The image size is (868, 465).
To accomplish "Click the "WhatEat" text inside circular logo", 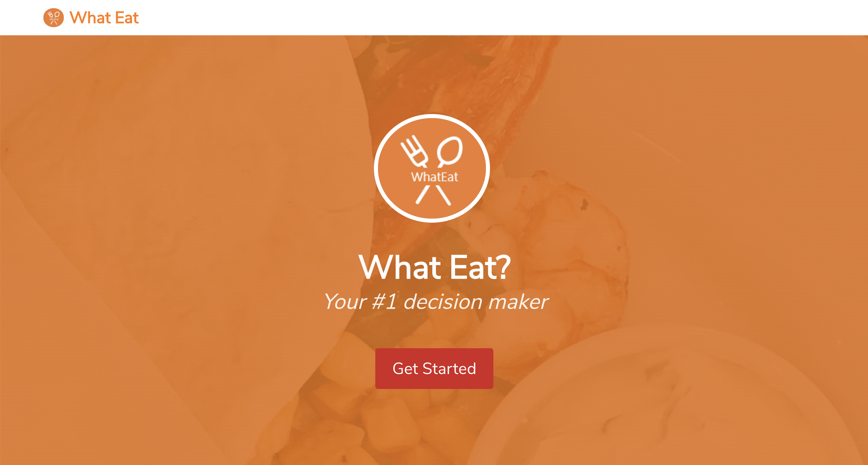I will (434, 177).
